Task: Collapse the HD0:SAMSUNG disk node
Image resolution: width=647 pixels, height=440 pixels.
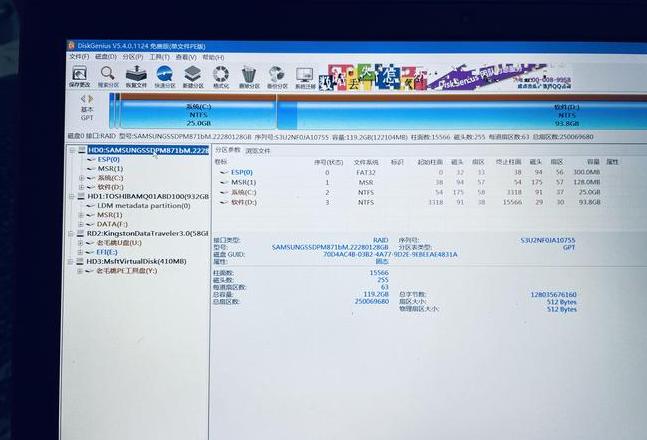Action: click(72, 150)
